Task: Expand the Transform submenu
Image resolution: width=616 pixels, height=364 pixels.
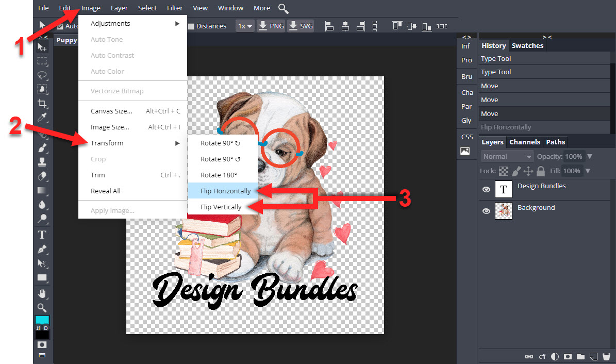Action: pos(133,143)
